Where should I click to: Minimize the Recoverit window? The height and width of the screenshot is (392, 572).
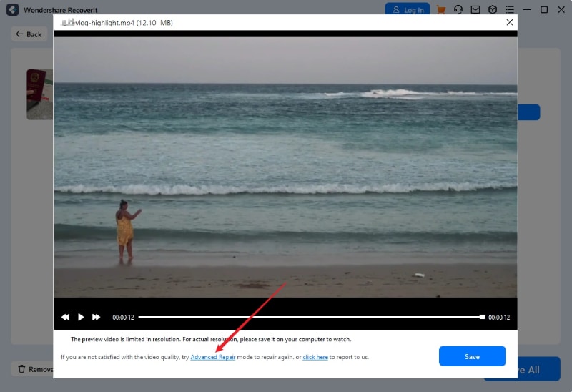(527, 9)
